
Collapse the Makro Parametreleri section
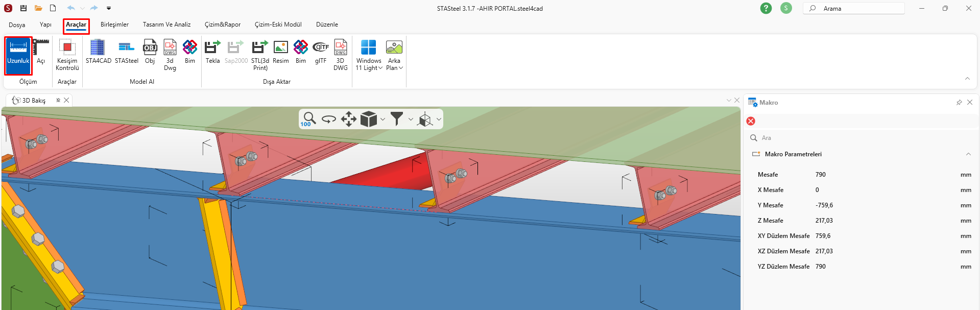pos(968,154)
